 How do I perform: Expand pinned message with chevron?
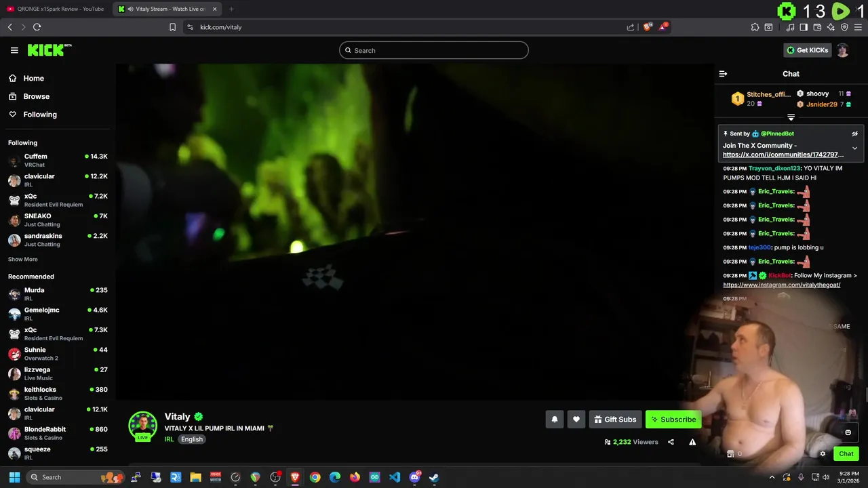pyautogui.click(x=854, y=148)
